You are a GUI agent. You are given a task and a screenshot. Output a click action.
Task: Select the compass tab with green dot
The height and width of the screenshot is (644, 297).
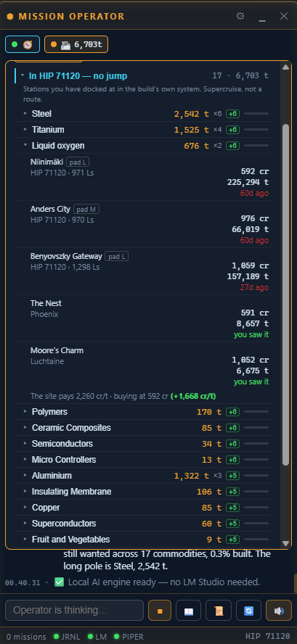(23, 44)
